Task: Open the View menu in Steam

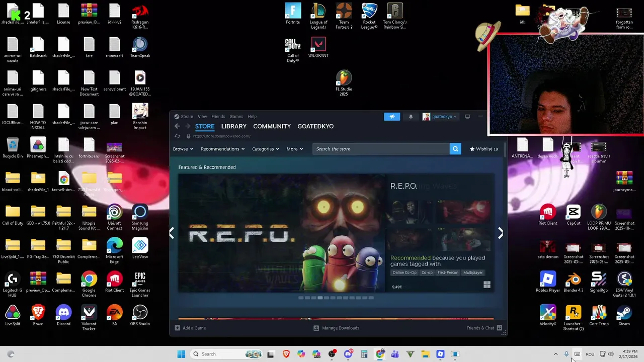Action: 202,117
